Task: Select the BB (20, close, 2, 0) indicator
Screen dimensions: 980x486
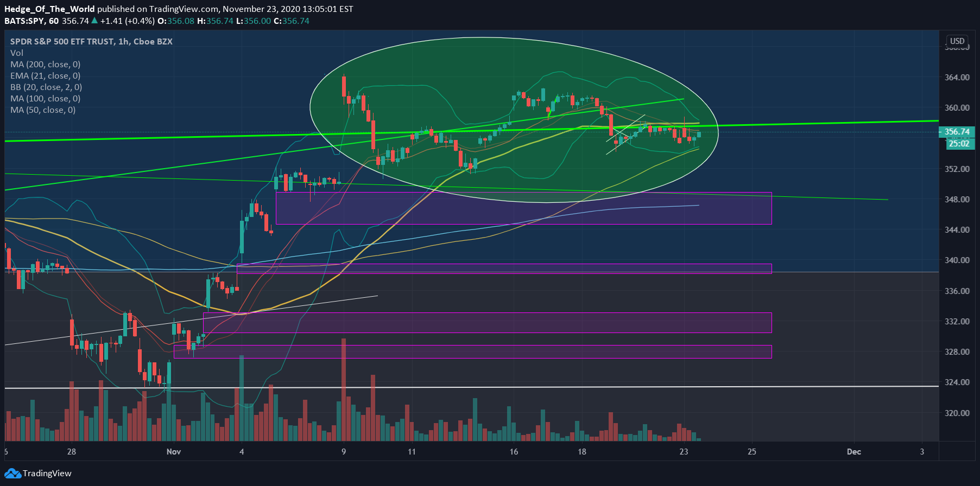Action: (46, 87)
